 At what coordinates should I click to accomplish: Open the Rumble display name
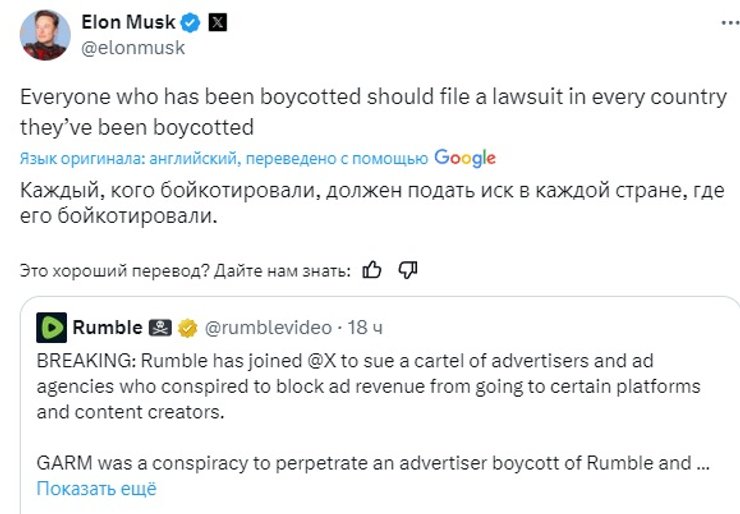(107, 327)
